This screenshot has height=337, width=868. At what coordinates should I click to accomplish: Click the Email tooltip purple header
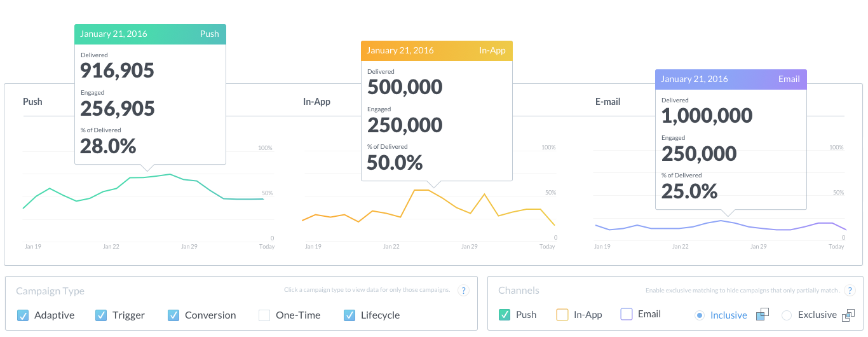(731, 79)
